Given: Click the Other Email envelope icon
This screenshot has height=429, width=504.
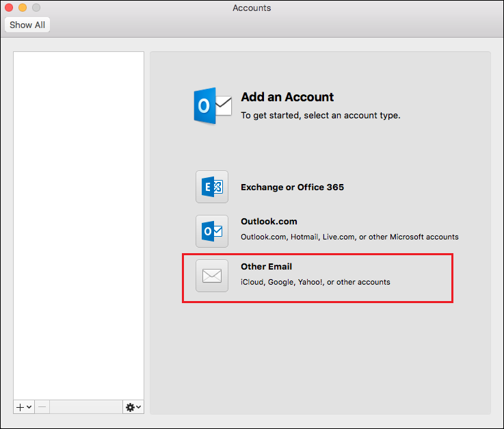Looking at the screenshot, I should 212,276.
